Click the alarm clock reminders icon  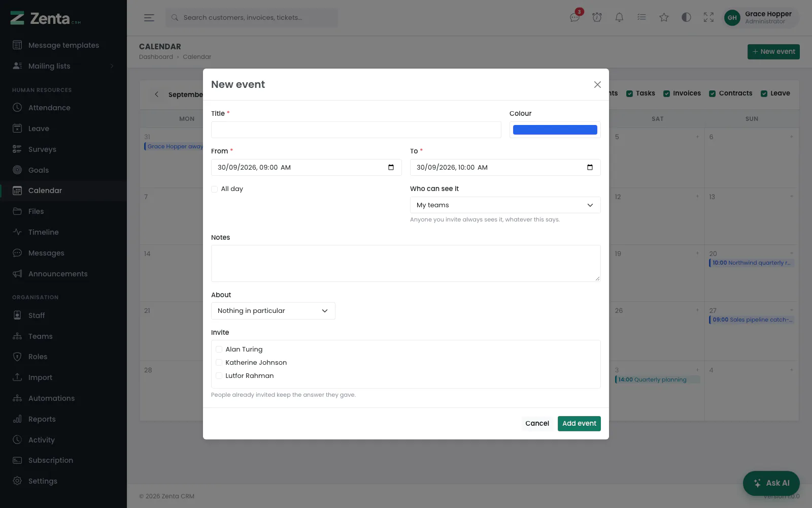pos(597,17)
